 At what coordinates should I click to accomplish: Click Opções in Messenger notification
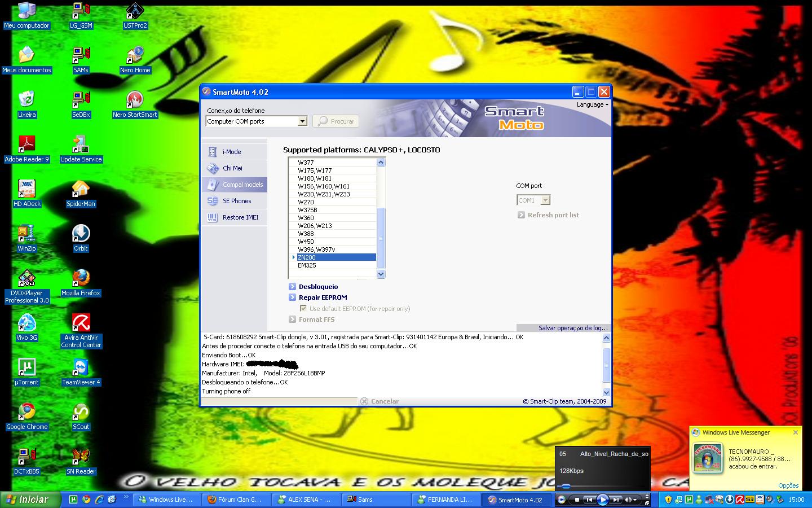click(x=788, y=485)
